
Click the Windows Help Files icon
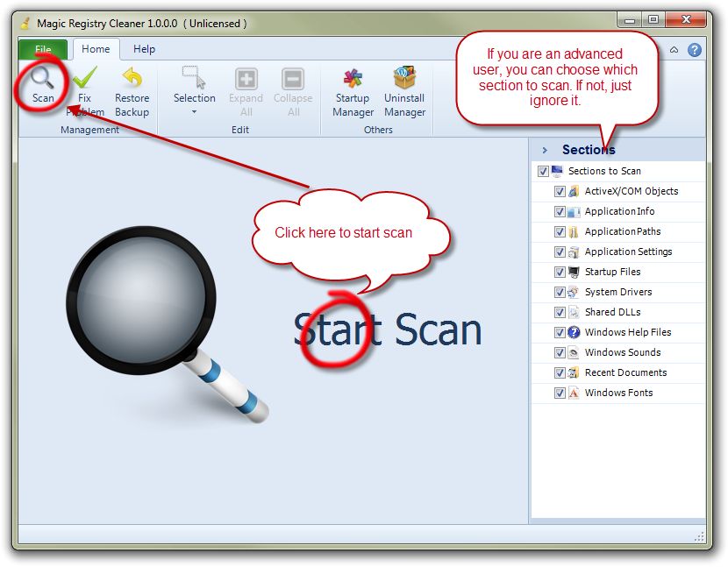(574, 332)
